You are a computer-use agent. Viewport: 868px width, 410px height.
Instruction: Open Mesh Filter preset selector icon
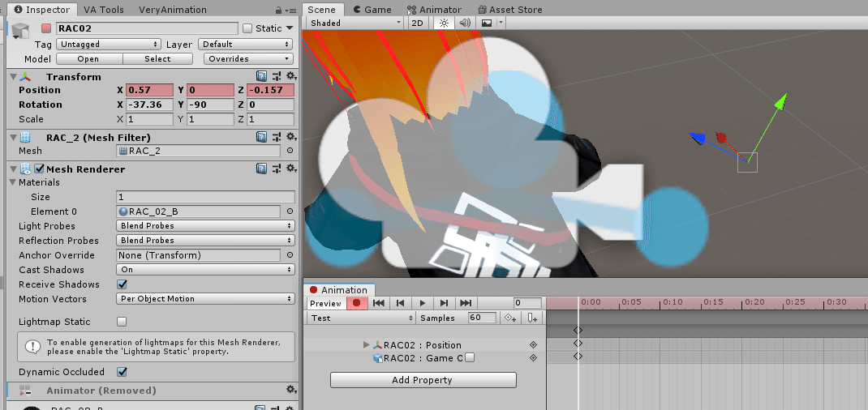(x=277, y=136)
